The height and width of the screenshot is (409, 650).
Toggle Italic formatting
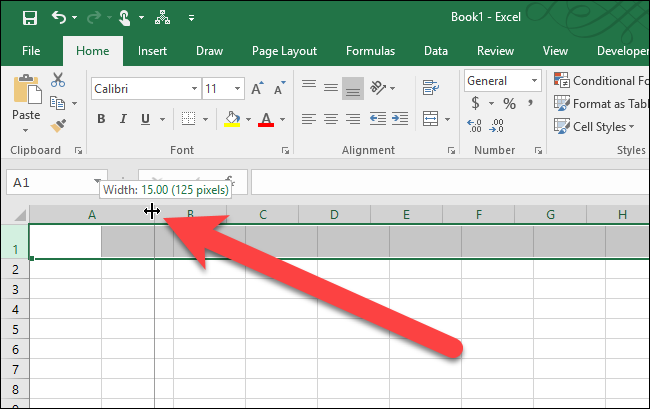pos(123,119)
